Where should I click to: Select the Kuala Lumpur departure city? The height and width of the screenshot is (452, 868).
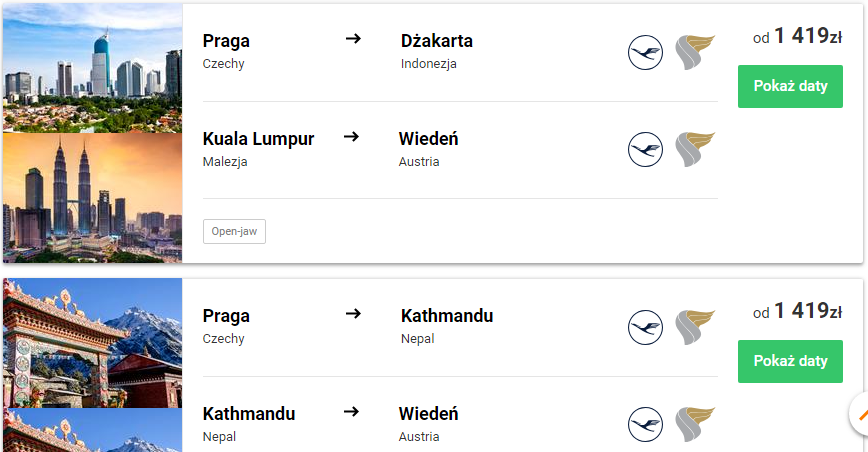[x=259, y=139]
